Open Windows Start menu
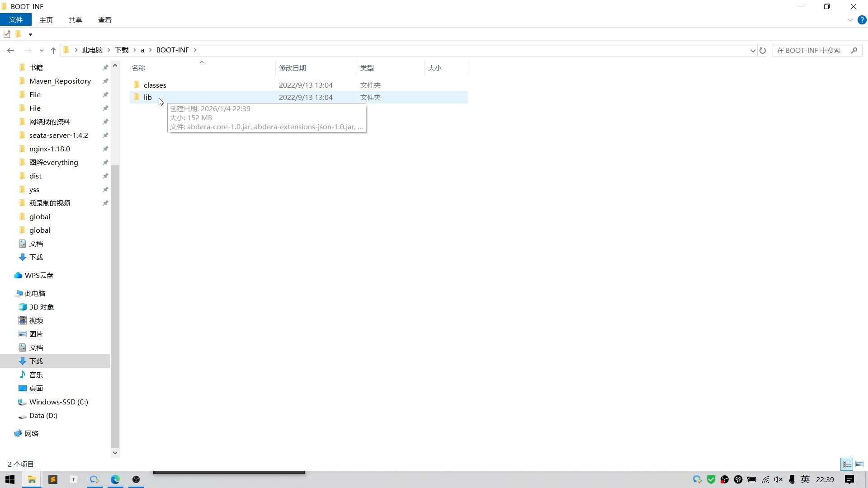This screenshot has height=488, width=868. point(10,479)
